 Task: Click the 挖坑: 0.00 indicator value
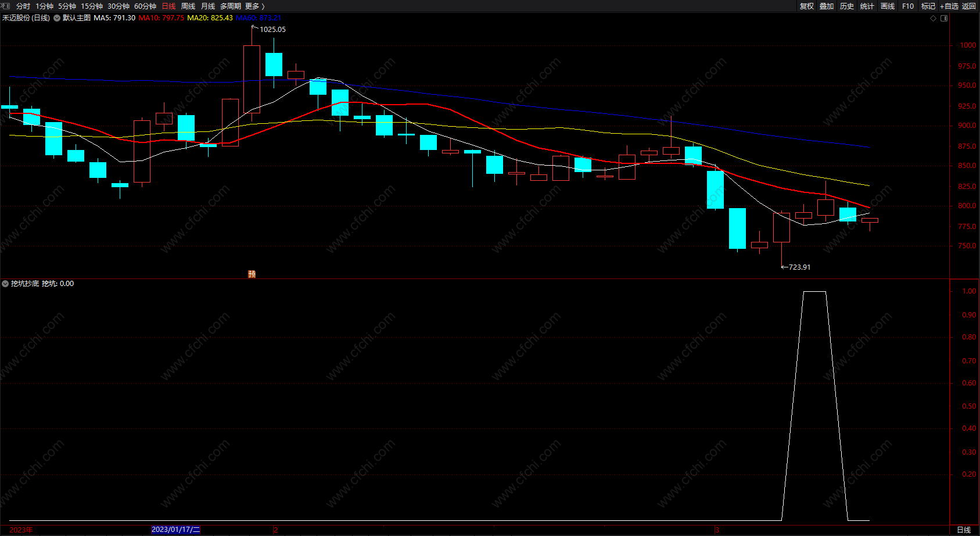point(58,284)
